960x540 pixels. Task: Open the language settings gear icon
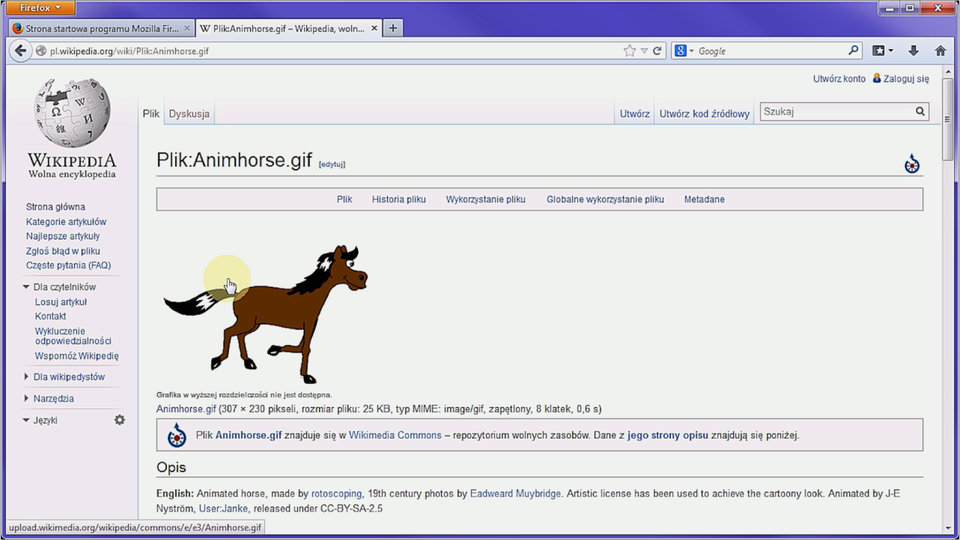(119, 420)
